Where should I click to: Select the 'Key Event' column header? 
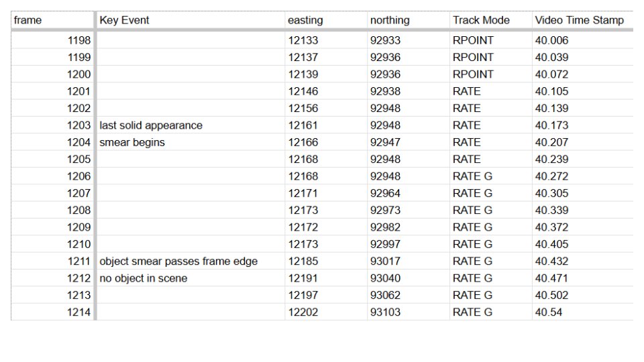point(191,20)
